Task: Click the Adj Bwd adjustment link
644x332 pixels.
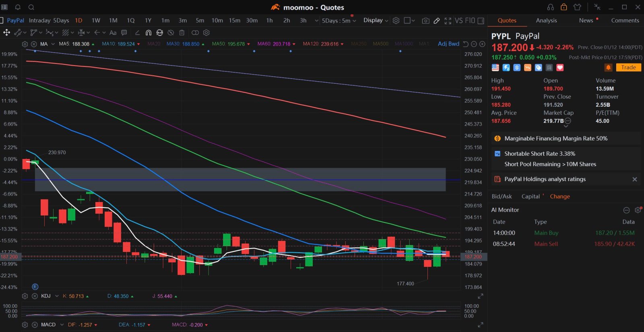Action: point(448,43)
